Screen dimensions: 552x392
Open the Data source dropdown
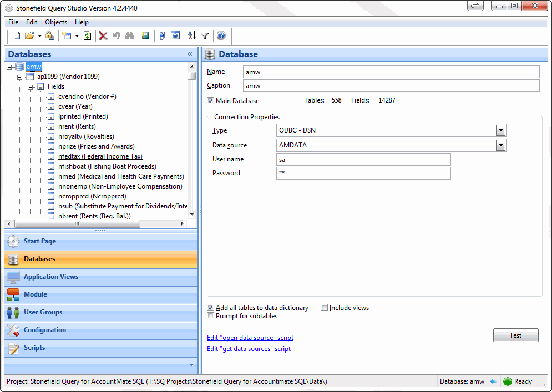click(500, 145)
